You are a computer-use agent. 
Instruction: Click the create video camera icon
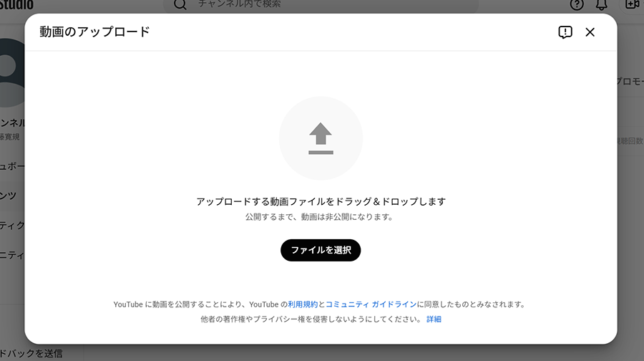tap(631, 4)
